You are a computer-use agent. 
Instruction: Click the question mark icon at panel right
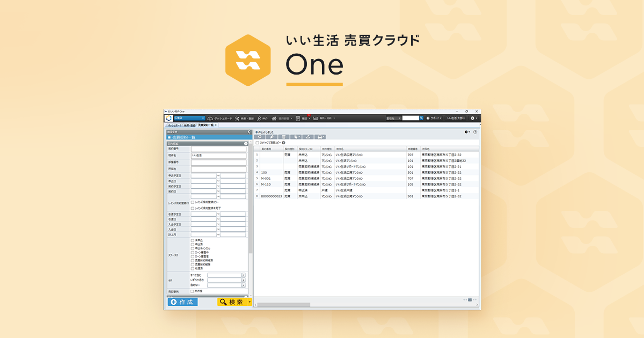475,132
